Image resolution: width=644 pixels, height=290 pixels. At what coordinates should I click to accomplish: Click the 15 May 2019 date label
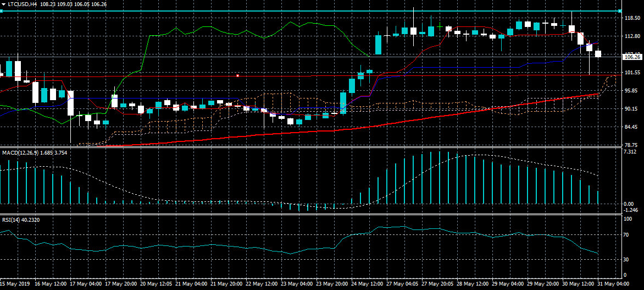pos(16,284)
